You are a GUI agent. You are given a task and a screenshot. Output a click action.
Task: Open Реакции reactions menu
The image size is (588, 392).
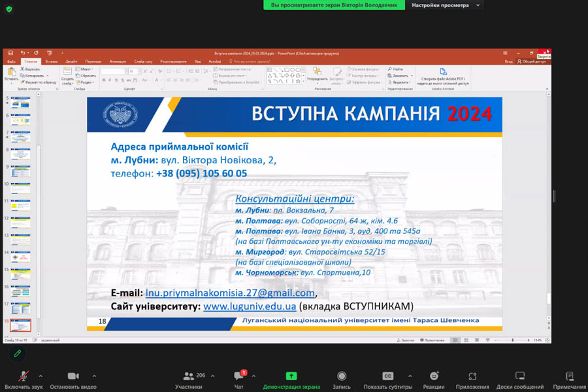tap(434, 380)
